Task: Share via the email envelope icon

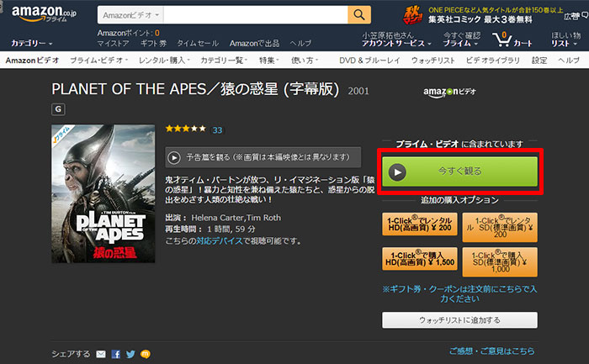Action: point(101,354)
